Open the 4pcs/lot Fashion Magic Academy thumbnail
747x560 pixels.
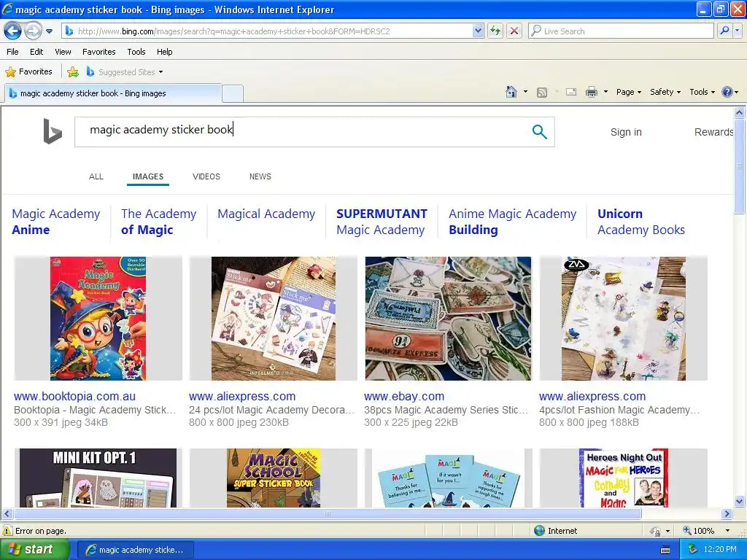click(624, 319)
